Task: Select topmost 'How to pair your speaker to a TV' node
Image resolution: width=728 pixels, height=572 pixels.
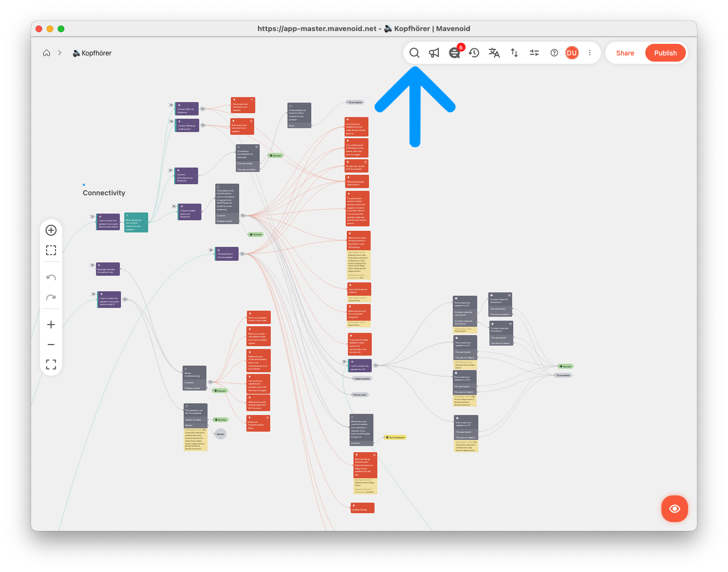Action: click(x=465, y=314)
